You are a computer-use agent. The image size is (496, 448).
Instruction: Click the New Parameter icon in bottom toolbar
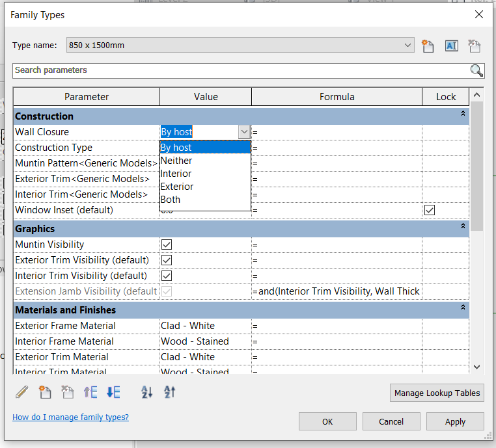45,392
